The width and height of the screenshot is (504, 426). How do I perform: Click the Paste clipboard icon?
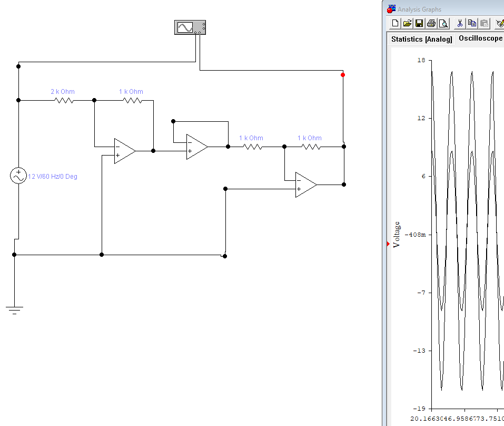coord(484,23)
